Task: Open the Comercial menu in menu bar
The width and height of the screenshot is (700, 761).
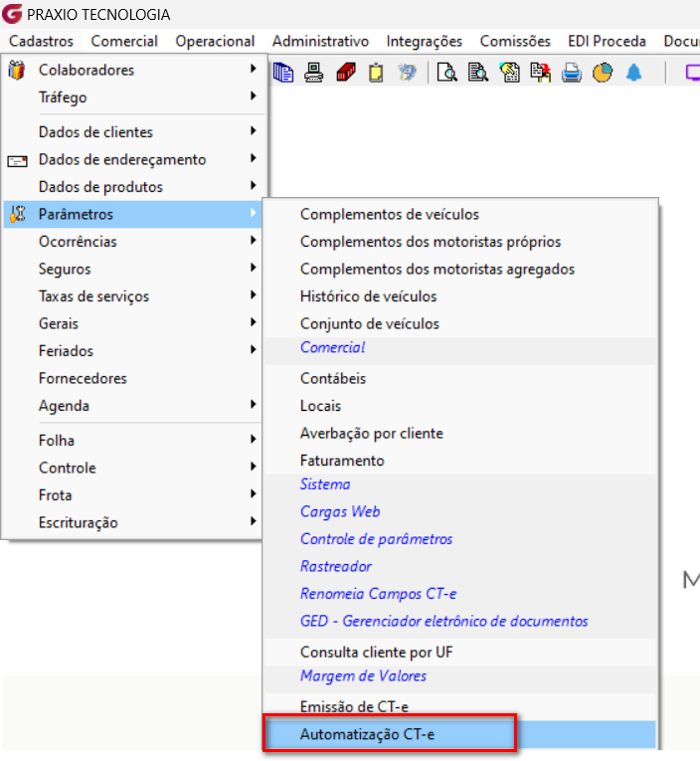Action: pos(124,41)
